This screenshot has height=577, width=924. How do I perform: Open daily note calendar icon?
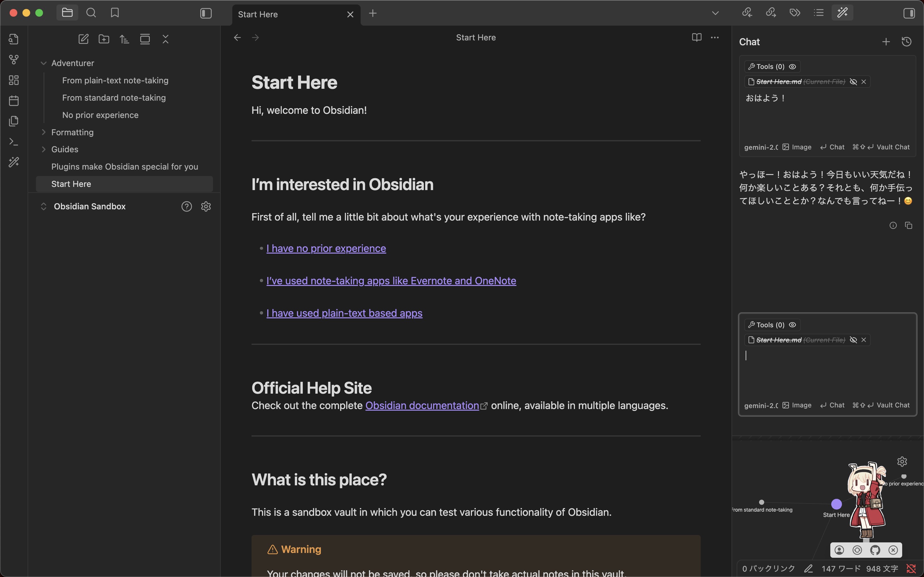pos(14,101)
